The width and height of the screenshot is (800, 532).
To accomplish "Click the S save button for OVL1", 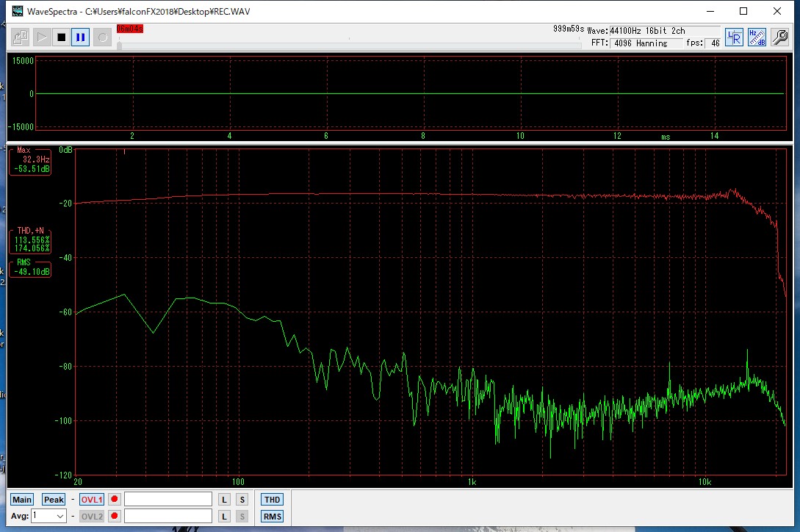I will 242,500.
